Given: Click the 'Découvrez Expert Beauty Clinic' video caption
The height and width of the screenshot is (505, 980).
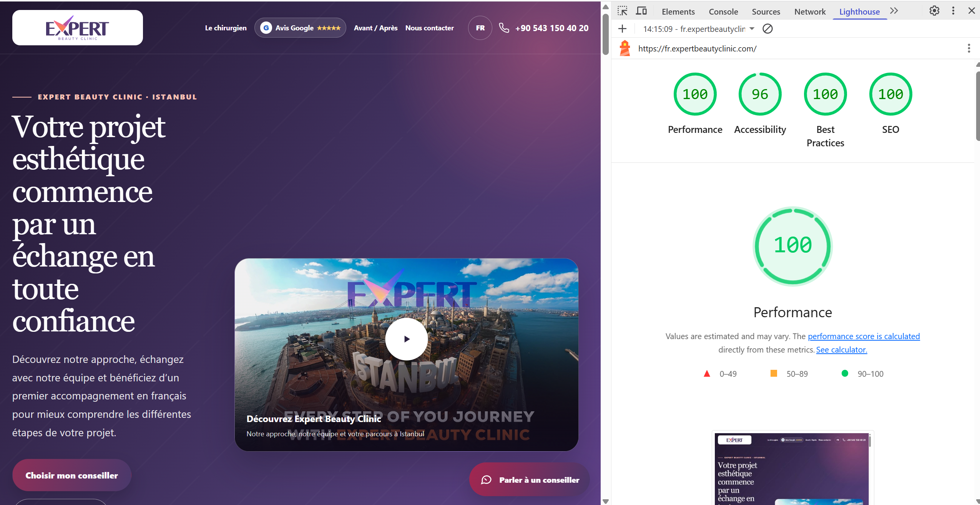Looking at the screenshot, I should tap(314, 419).
